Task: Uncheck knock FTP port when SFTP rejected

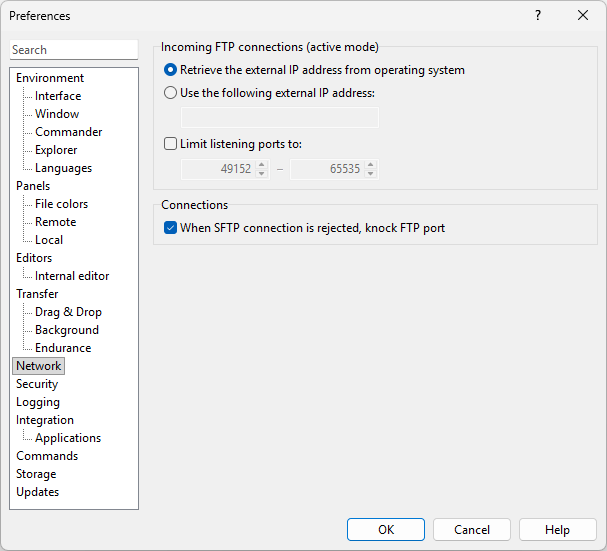Action: [170, 228]
